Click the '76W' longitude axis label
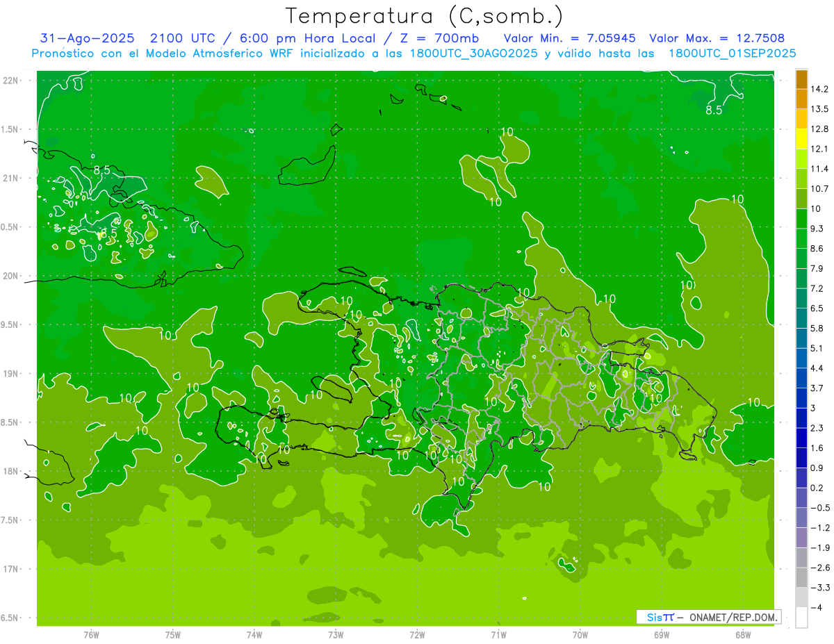Screen dimensions: 834x644 pyautogui.click(x=91, y=635)
